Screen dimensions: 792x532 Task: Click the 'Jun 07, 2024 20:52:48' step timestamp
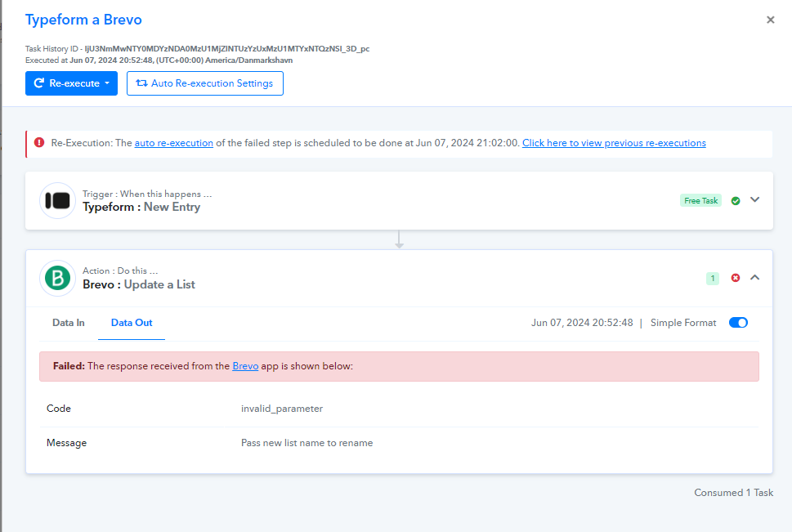[582, 323]
